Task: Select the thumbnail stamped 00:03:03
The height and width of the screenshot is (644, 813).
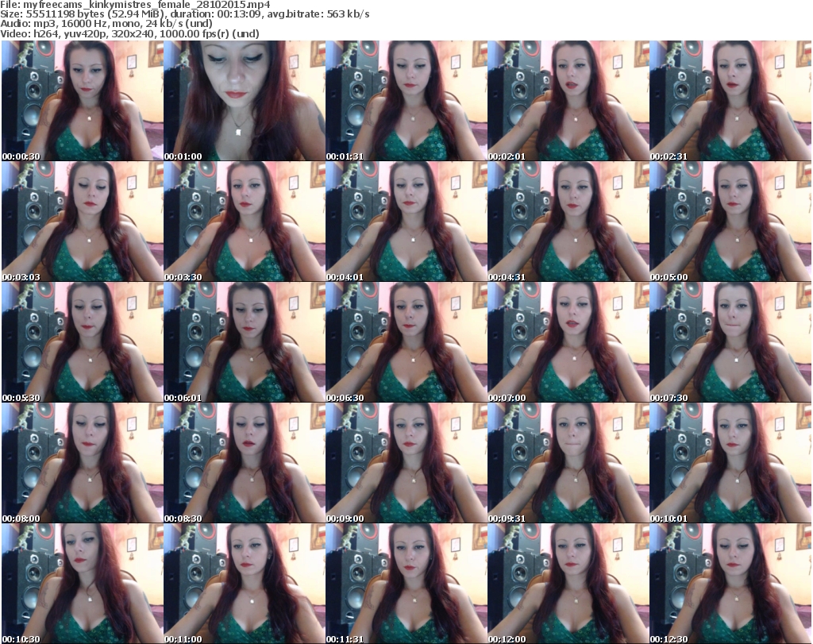Action: click(82, 222)
